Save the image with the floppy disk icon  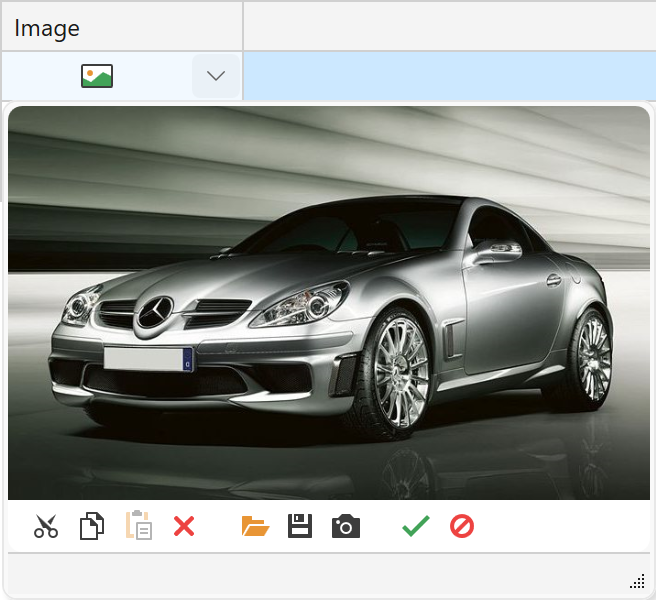pos(300,526)
